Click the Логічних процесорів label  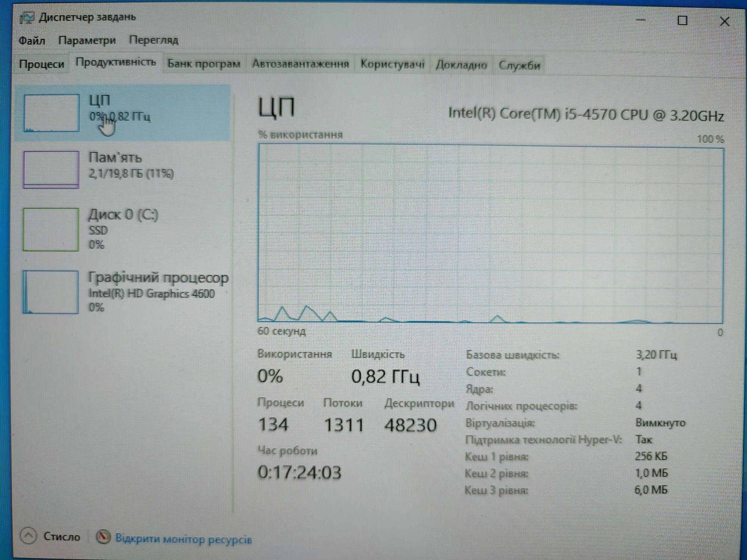(521, 406)
